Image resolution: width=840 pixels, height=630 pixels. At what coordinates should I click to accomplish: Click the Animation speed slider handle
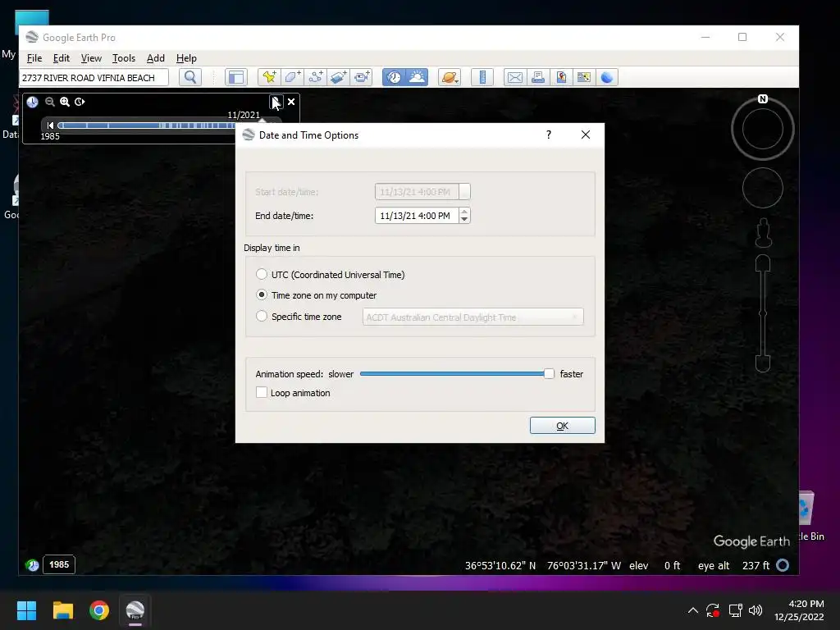pos(549,373)
